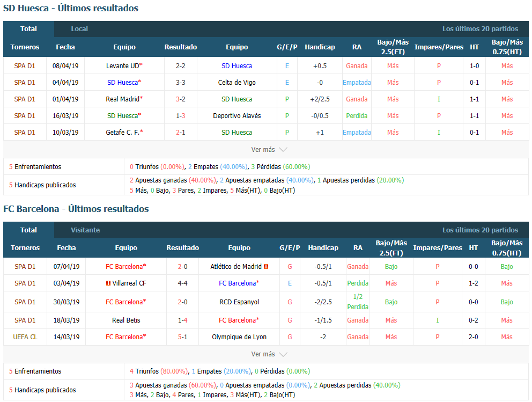
Task: Open Real Betis team link
Action: [x=126, y=320]
